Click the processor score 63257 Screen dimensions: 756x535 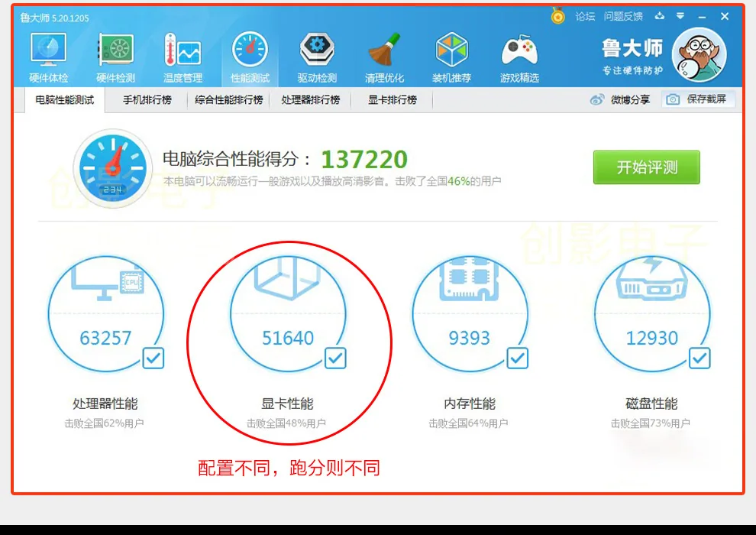[x=105, y=338]
